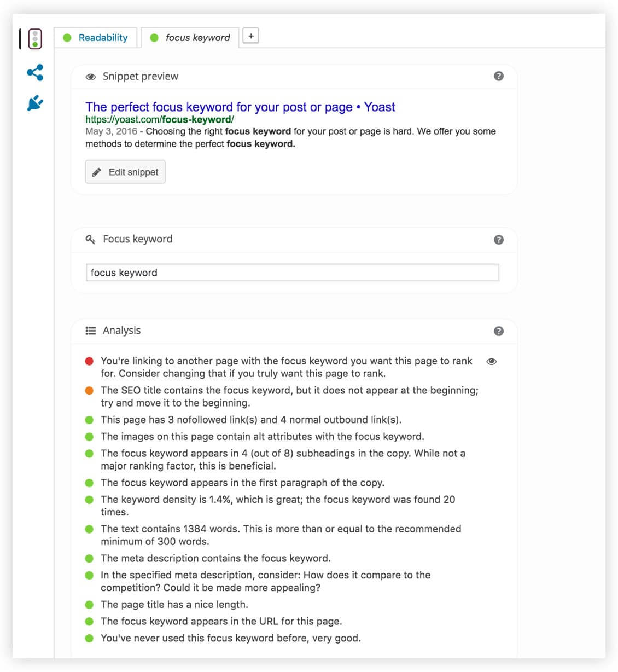The width and height of the screenshot is (618, 672).
Task: Click the red bullet linking warning item
Action: pyautogui.click(x=286, y=367)
